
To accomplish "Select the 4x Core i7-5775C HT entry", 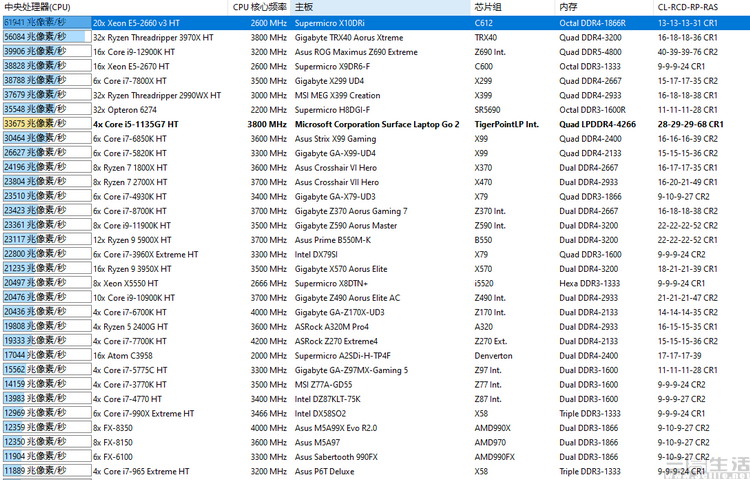I will pos(130,370).
